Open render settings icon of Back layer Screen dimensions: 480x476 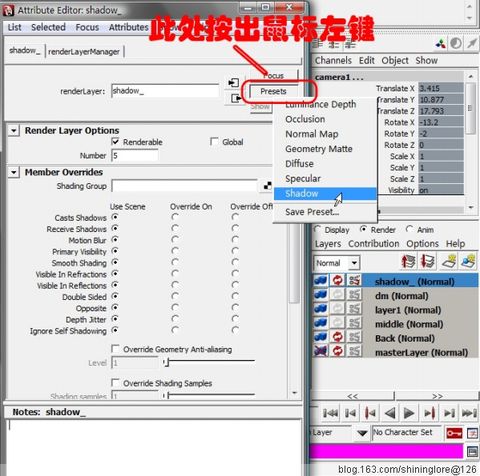(354, 337)
